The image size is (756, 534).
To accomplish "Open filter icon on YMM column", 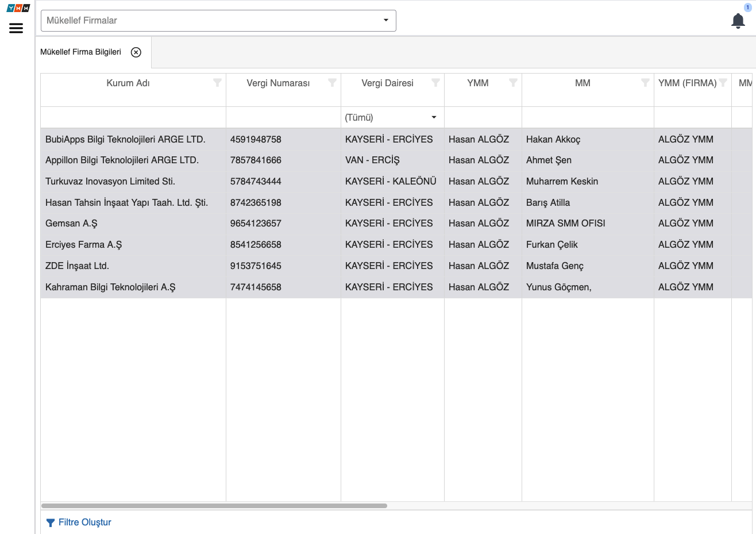I will 513,83.
